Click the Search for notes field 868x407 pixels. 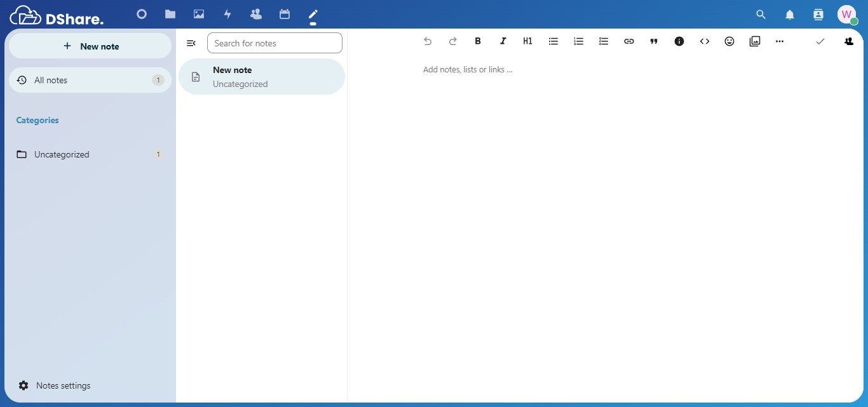(x=275, y=43)
